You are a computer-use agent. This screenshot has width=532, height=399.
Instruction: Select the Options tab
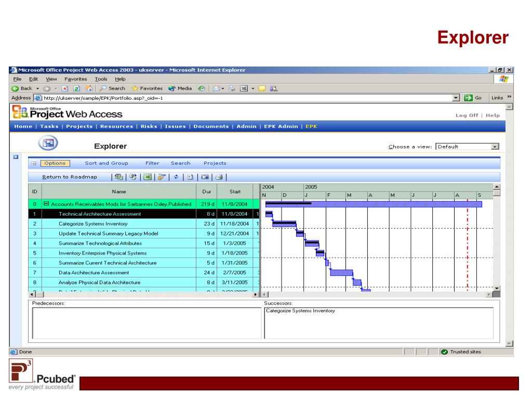pyautogui.click(x=55, y=163)
